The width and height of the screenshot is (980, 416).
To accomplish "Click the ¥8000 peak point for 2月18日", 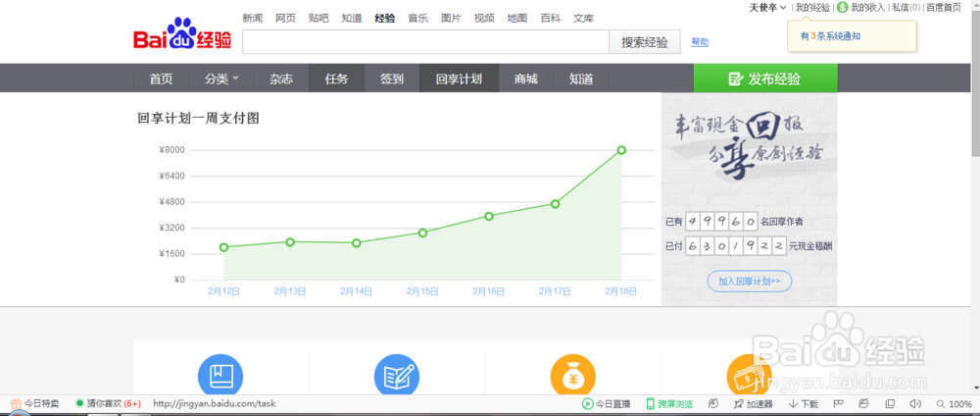I will [621, 149].
